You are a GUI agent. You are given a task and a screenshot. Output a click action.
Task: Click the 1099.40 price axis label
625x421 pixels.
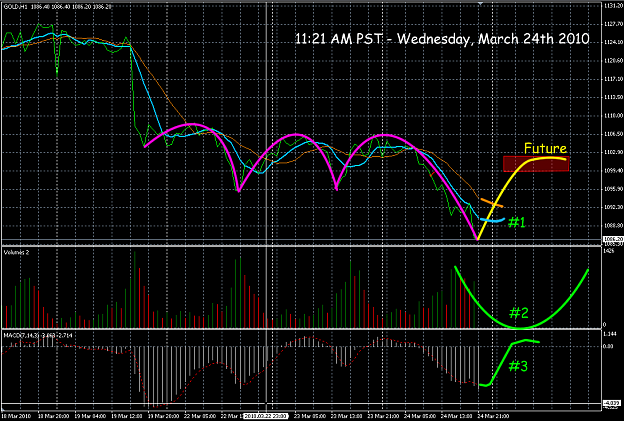613,171
